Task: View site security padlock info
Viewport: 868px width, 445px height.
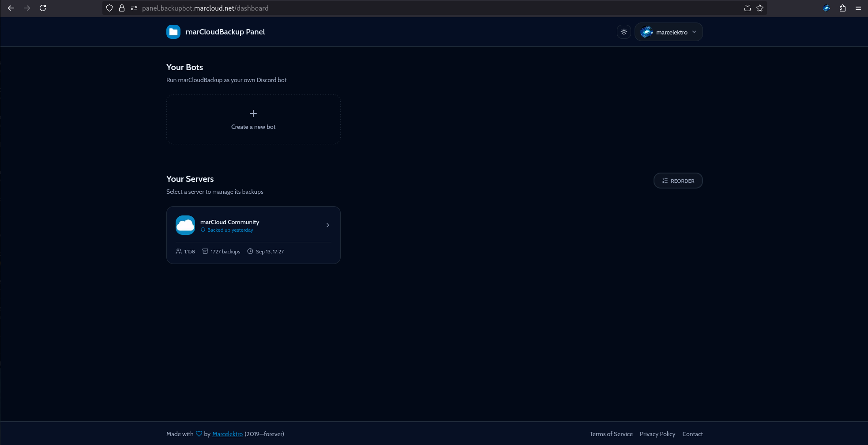Action: tap(122, 8)
